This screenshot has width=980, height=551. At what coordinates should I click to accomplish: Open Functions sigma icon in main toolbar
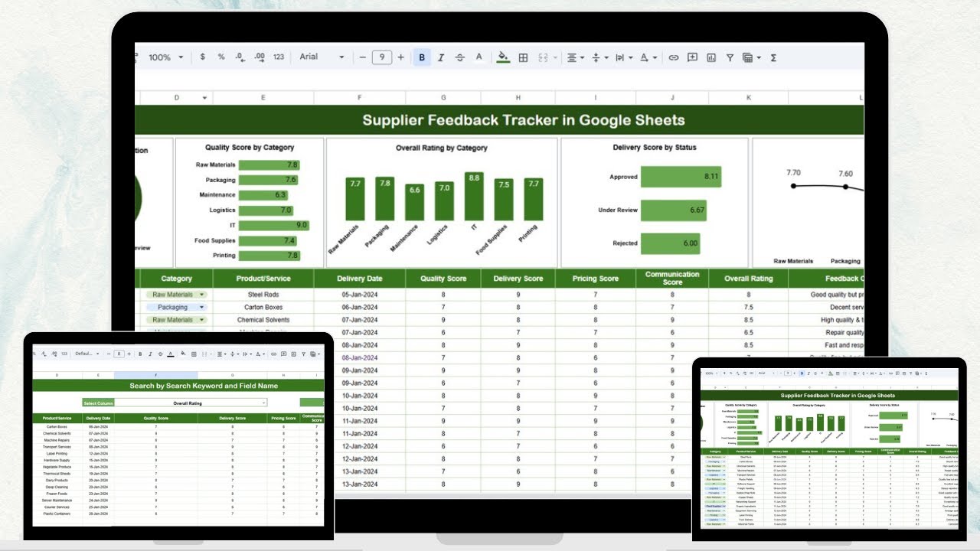[x=773, y=57]
